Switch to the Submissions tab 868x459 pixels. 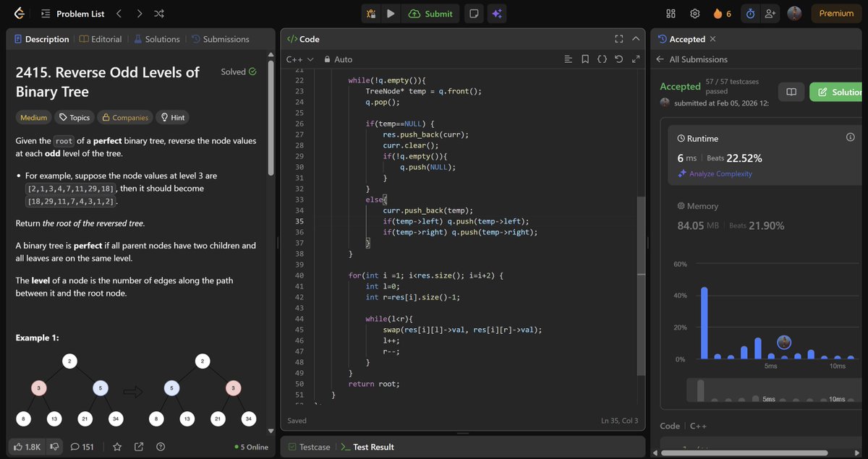pos(220,39)
